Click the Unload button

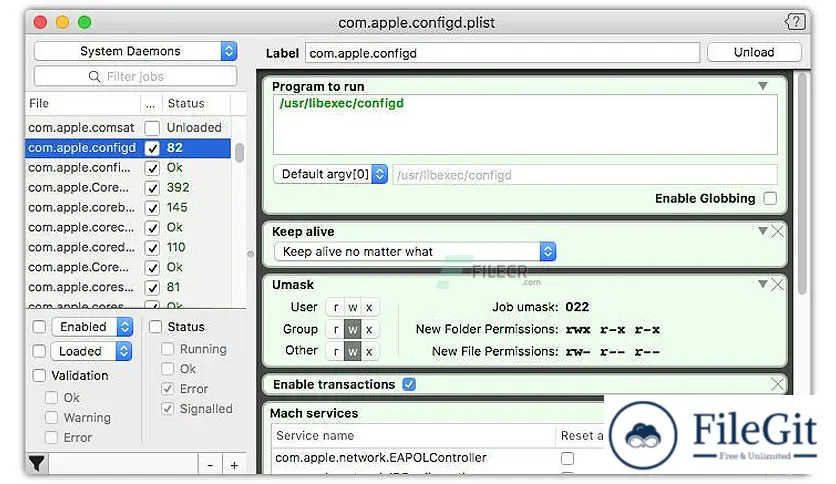click(x=753, y=52)
